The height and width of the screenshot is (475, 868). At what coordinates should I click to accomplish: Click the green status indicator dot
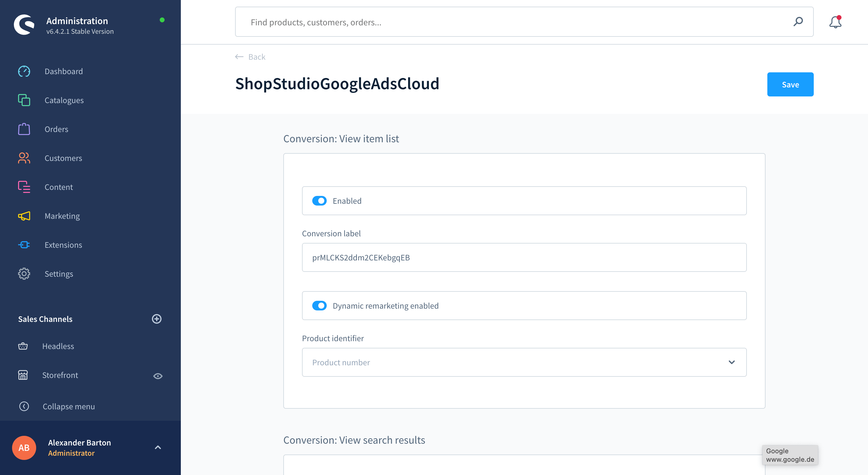(162, 20)
